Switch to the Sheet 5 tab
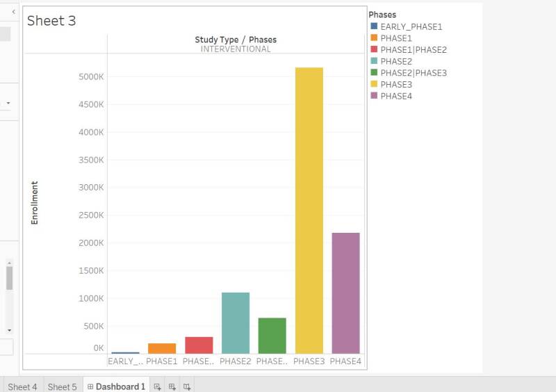The image size is (556, 392). (x=62, y=386)
